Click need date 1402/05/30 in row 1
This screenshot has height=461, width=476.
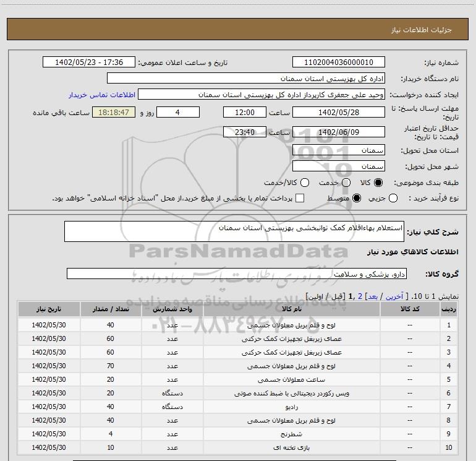49,325
